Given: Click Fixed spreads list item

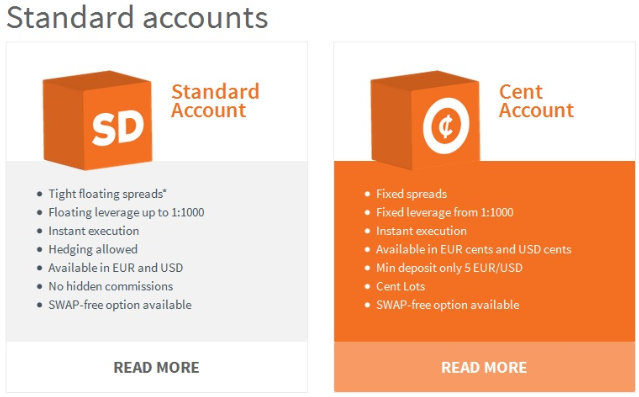Looking at the screenshot, I should click(412, 194).
